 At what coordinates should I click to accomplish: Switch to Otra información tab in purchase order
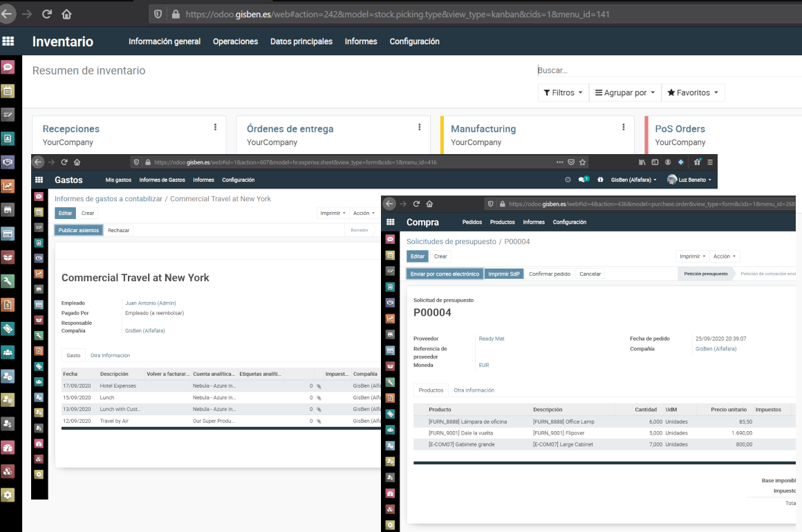(474, 390)
